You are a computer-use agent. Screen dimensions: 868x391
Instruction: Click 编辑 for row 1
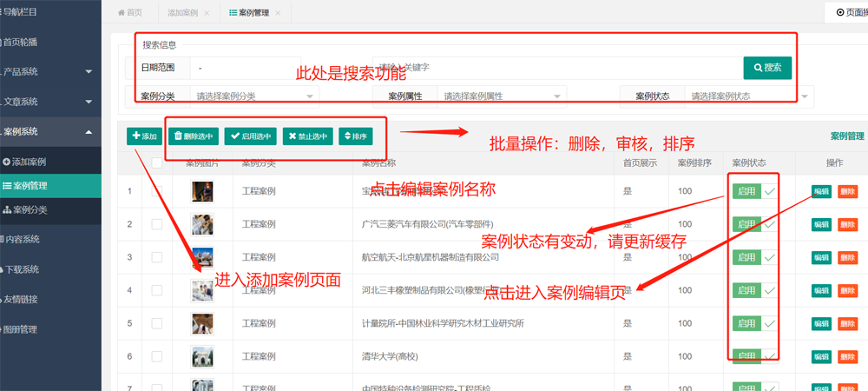821,192
